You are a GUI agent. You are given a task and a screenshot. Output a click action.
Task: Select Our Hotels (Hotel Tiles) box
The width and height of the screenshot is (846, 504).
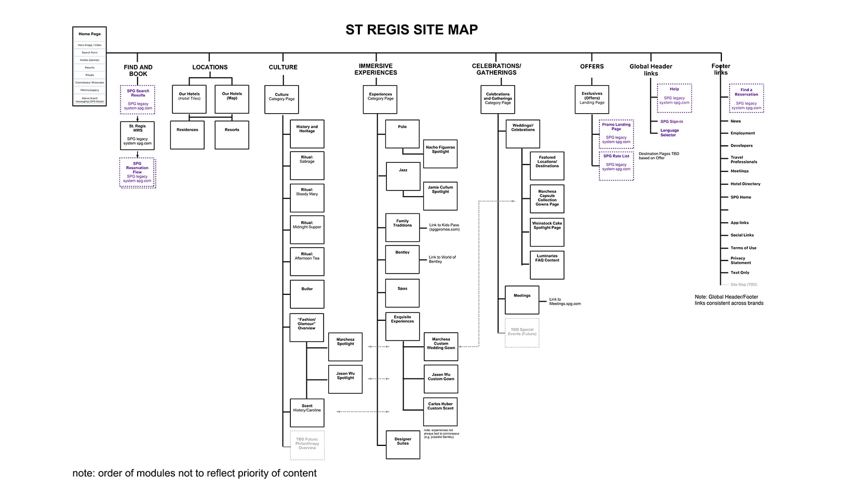pos(189,99)
